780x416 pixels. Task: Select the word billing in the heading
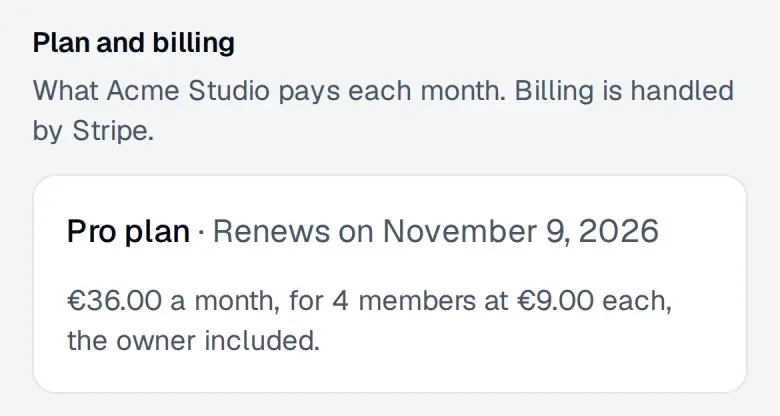pyautogui.click(x=193, y=44)
